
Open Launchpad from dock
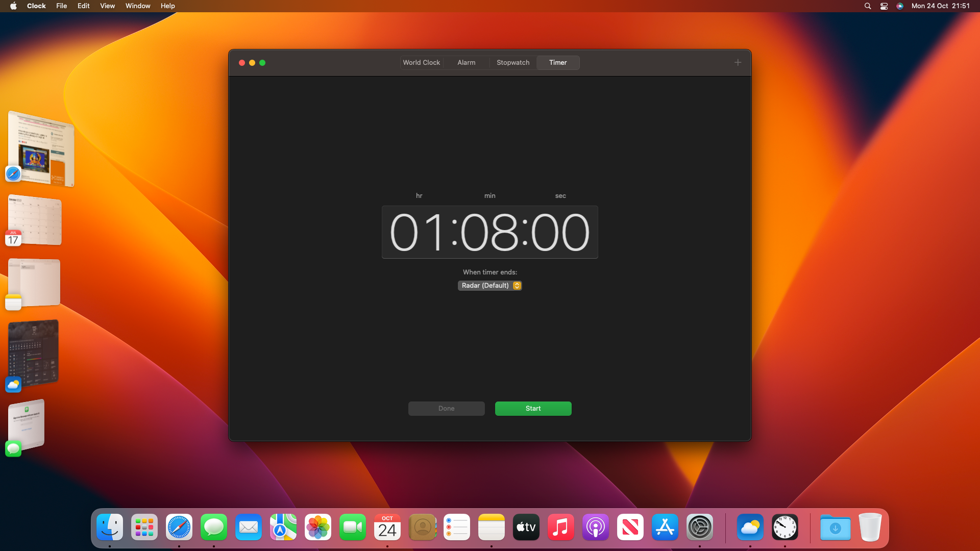[143, 528]
